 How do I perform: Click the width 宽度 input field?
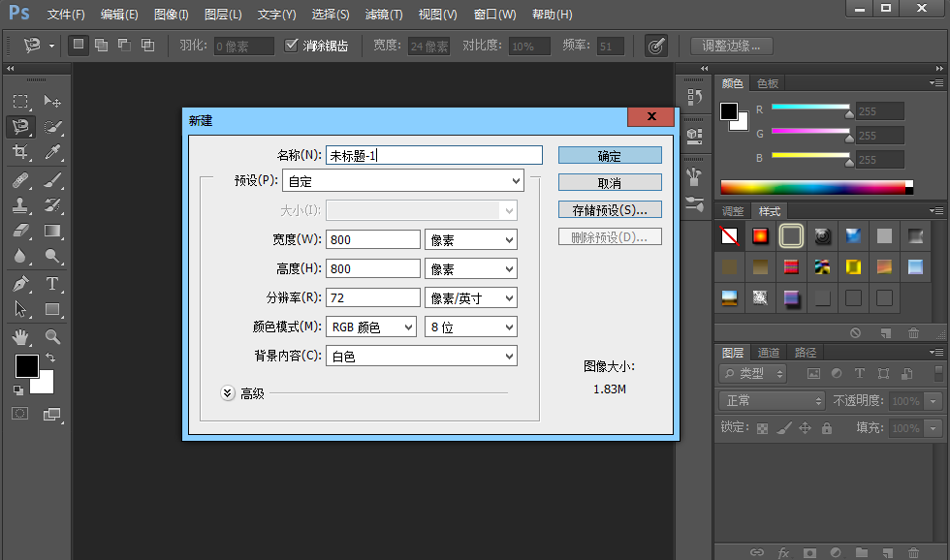(x=373, y=239)
